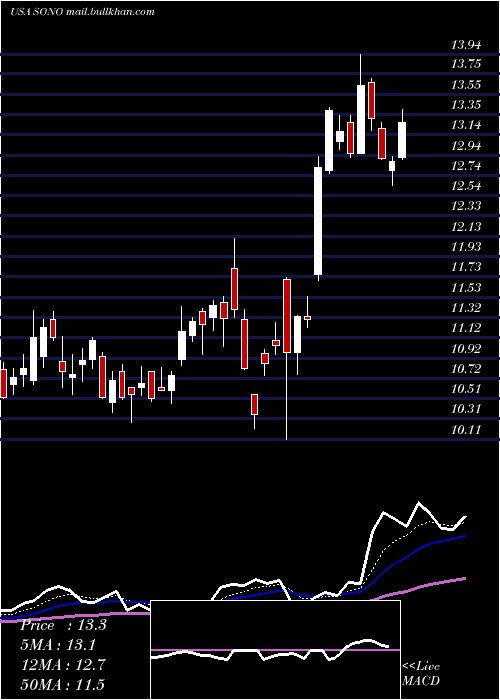
Task: Select the 10.11 price axis label
Action: point(466,429)
